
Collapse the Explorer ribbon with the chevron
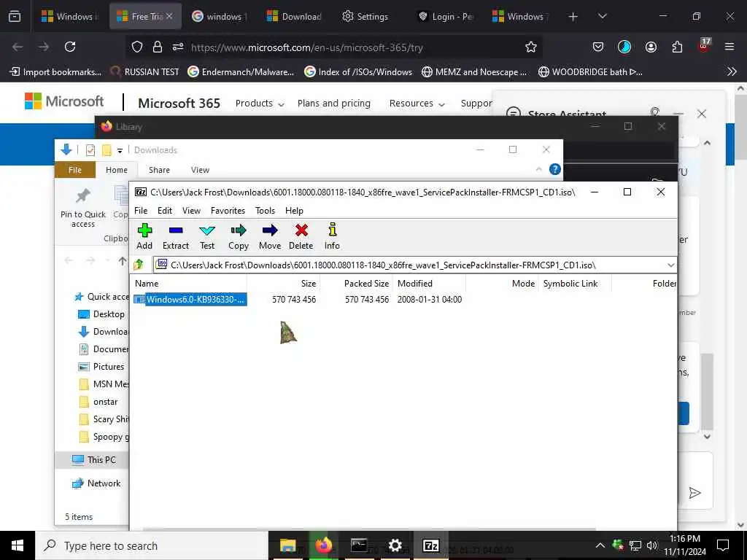tap(539, 169)
